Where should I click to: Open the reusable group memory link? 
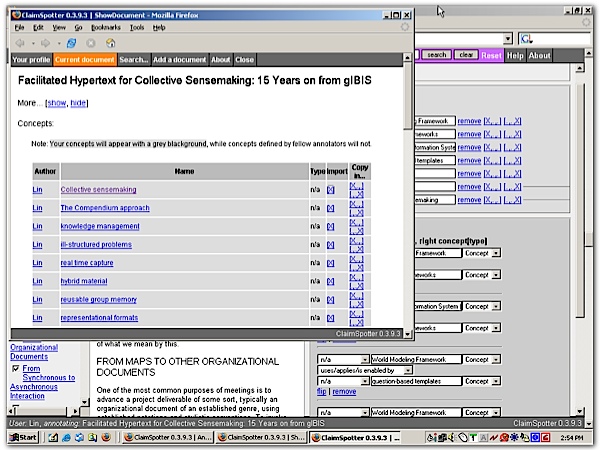click(99, 299)
